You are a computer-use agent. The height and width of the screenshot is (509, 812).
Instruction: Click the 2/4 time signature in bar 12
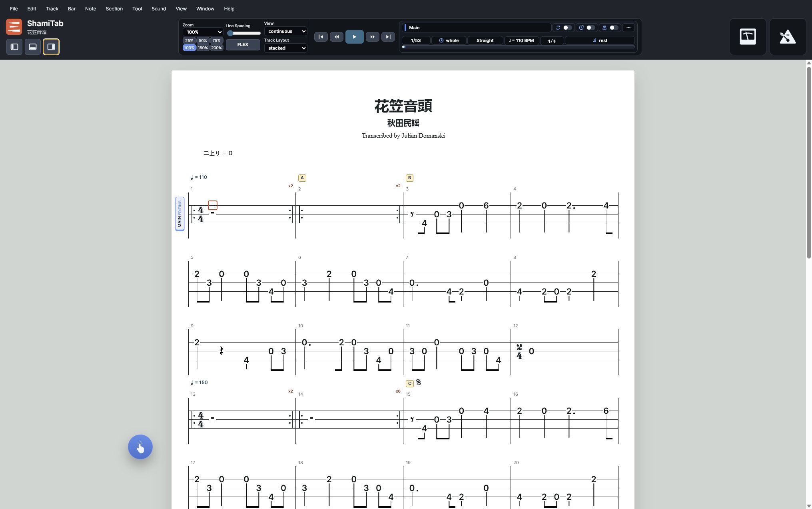[519, 351]
